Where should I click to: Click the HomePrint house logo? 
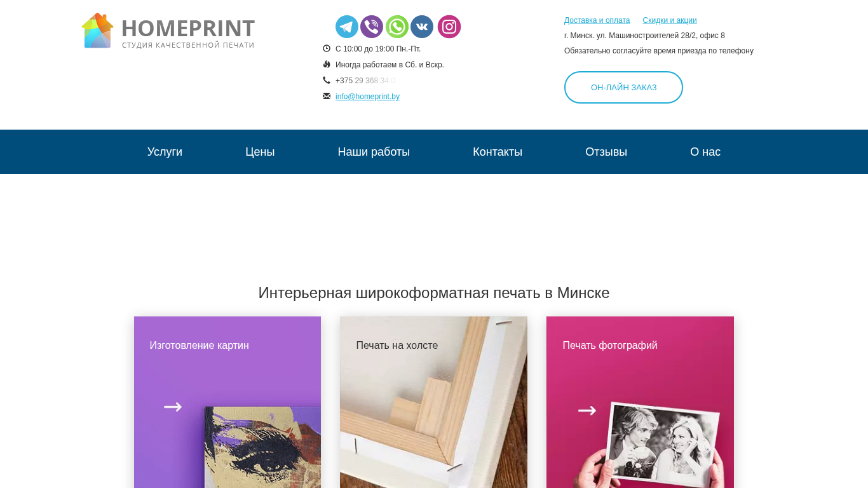98,30
